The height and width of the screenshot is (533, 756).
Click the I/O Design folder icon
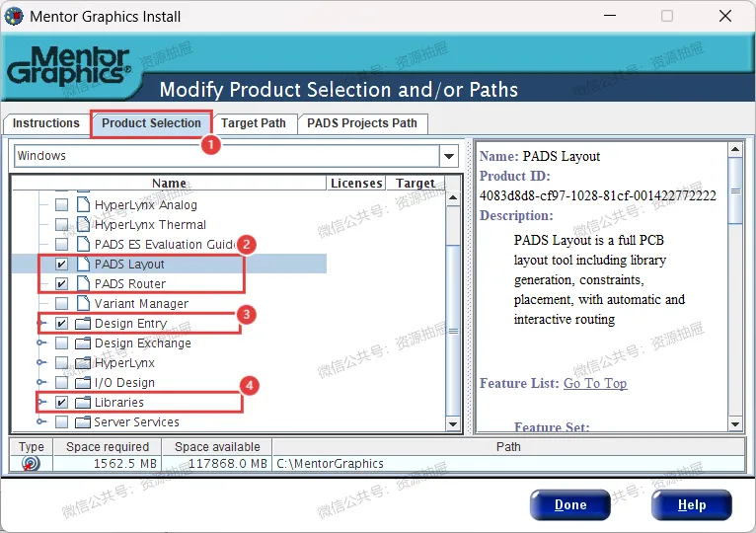pos(83,383)
